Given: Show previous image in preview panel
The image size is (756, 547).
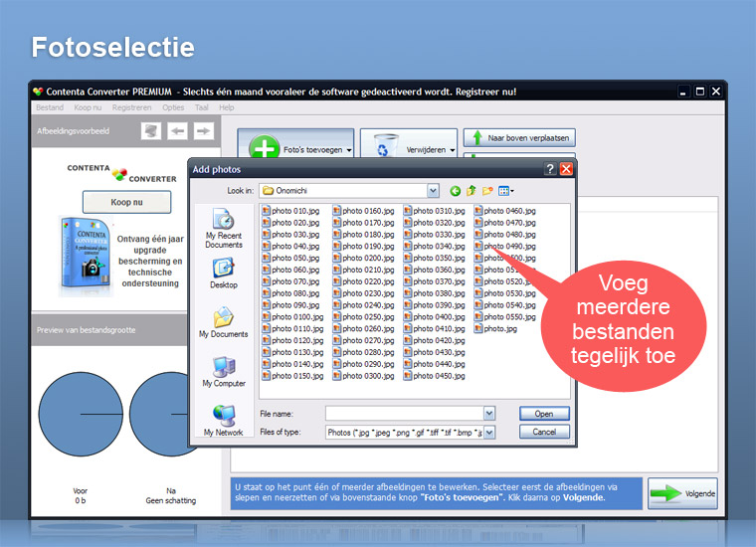Looking at the screenshot, I should tap(178, 130).
